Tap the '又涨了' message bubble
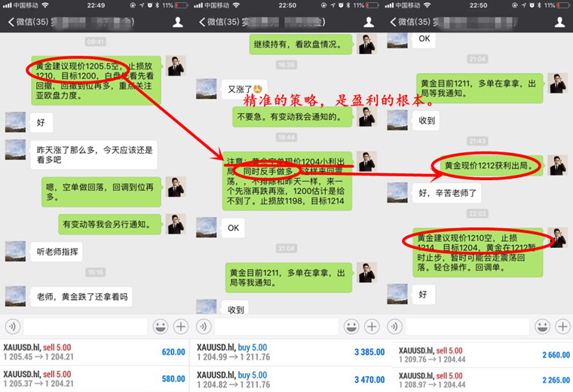Image resolution: width=573 pixels, height=392 pixels. (x=246, y=88)
